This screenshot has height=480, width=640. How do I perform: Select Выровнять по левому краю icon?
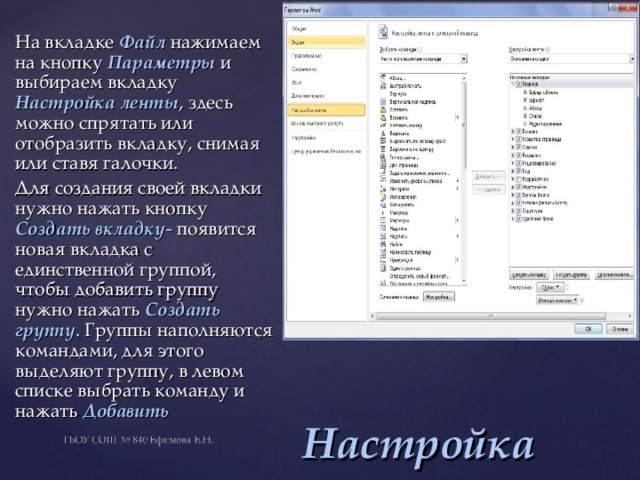(383, 141)
